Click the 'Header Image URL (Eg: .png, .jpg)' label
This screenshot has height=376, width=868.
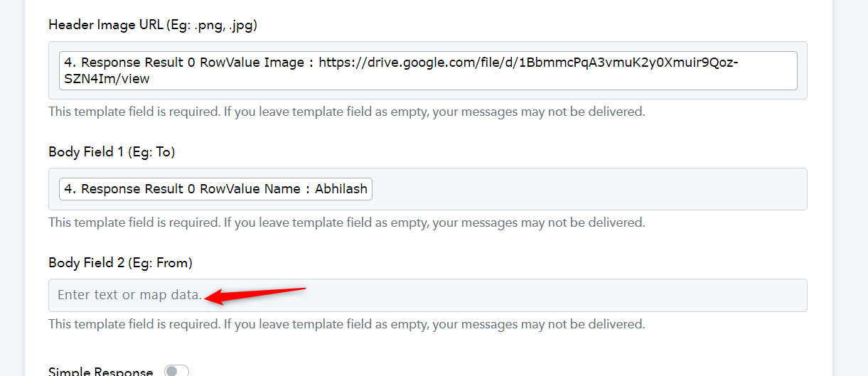[x=153, y=25]
